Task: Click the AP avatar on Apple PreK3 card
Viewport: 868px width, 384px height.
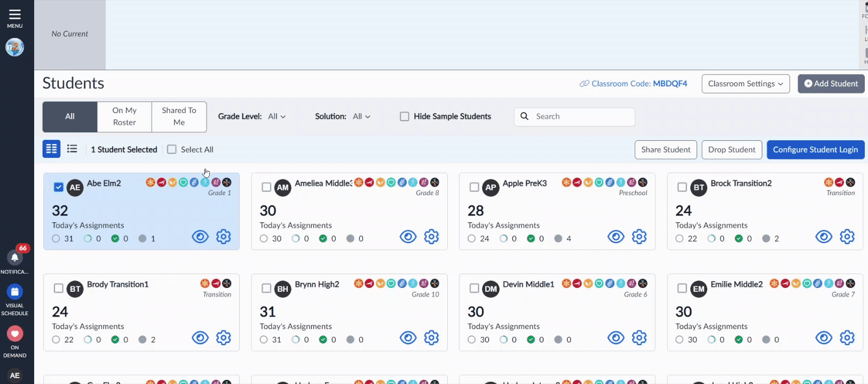Action: pos(491,188)
